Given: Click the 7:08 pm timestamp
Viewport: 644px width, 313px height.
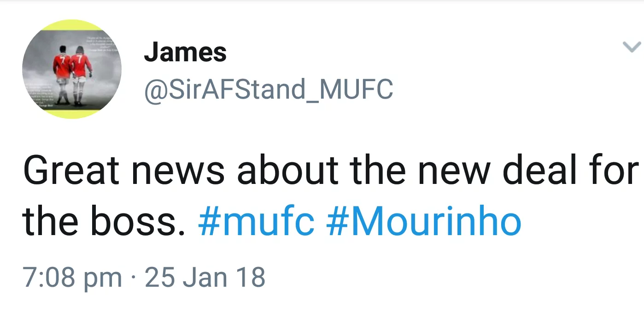Looking at the screenshot, I should tap(72, 278).
